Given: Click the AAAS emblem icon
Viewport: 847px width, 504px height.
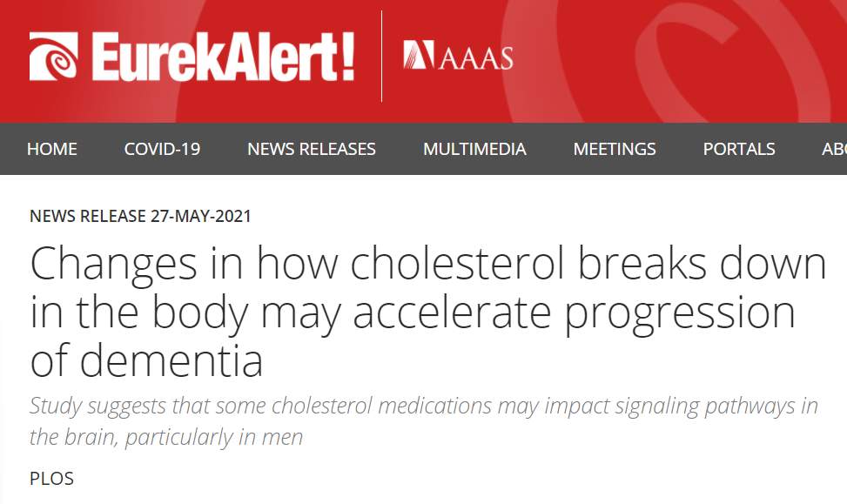Looking at the screenshot, I should [x=419, y=56].
